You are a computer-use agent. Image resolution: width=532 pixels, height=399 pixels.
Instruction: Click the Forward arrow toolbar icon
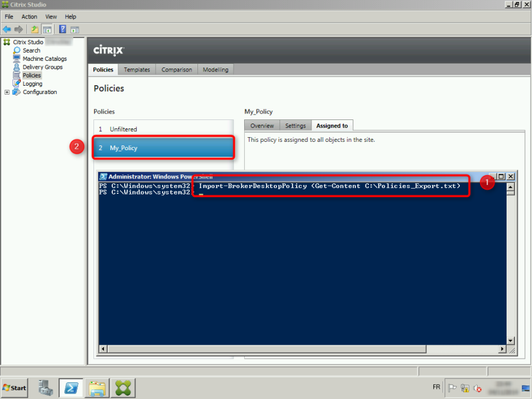click(19, 30)
